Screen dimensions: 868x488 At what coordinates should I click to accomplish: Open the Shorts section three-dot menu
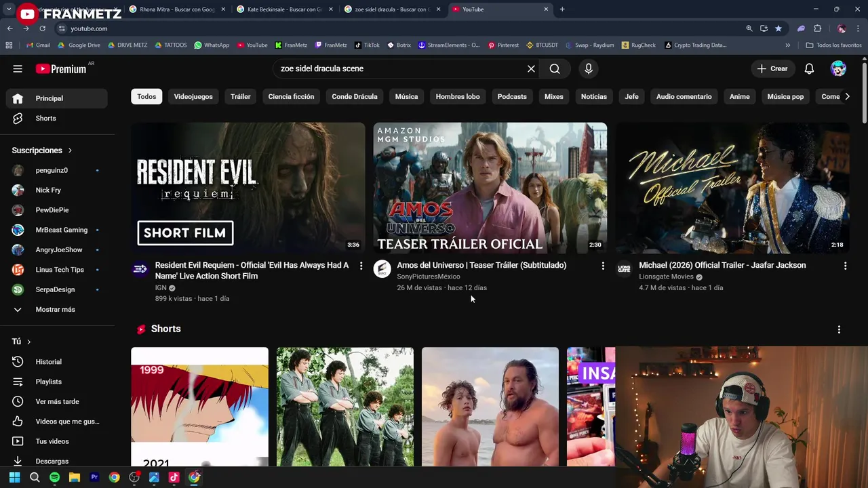(x=839, y=329)
